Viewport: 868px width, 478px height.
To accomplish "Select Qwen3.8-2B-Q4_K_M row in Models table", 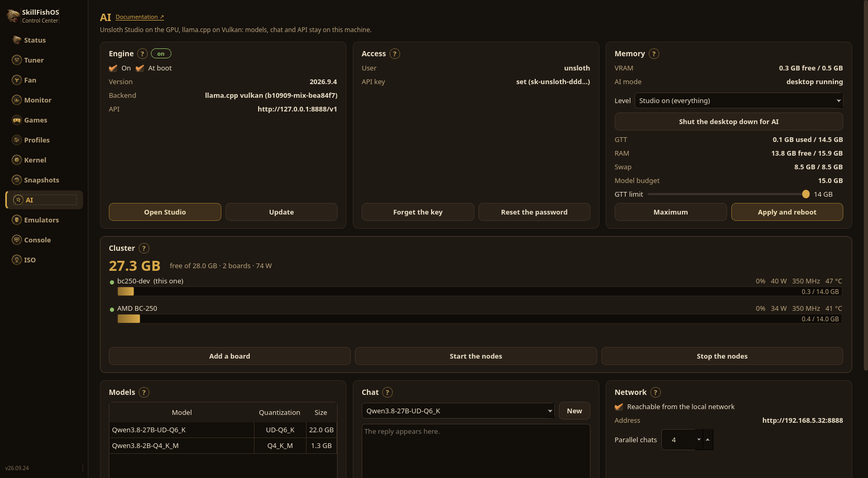I will tap(223, 445).
